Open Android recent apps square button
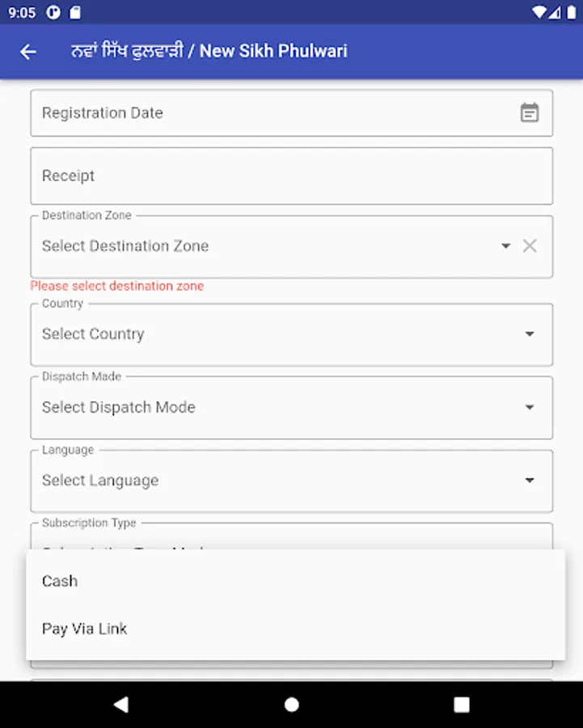 point(461,705)
